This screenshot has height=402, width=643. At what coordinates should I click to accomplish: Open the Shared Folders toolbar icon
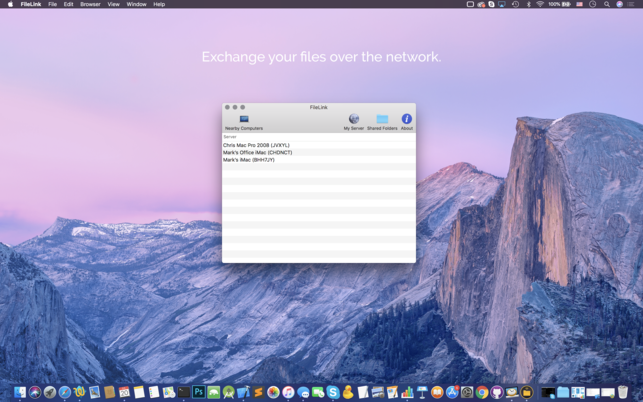pyautogui.click(x=382, y=120)
